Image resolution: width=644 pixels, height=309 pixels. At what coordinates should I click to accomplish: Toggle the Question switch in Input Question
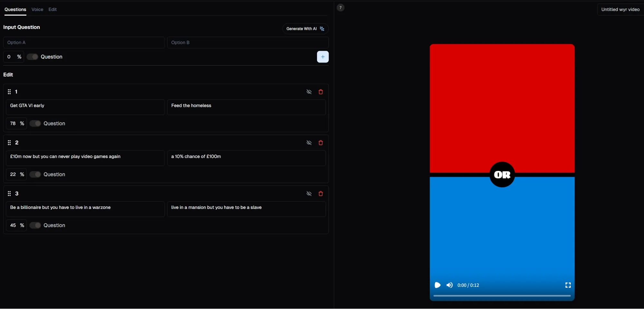32,57
